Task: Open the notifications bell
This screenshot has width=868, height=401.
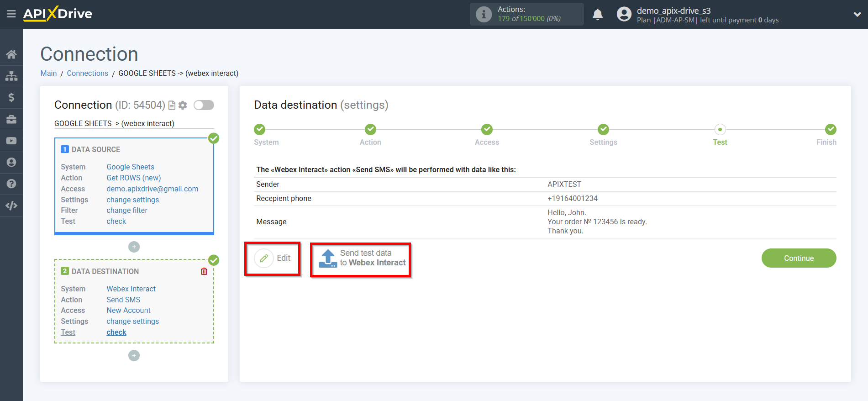Action: (x=598, y=15)
